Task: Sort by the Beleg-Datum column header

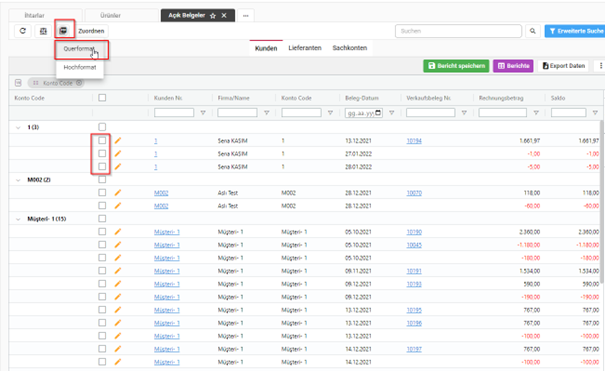Action: pyautogui.click(x=362, y=98)
